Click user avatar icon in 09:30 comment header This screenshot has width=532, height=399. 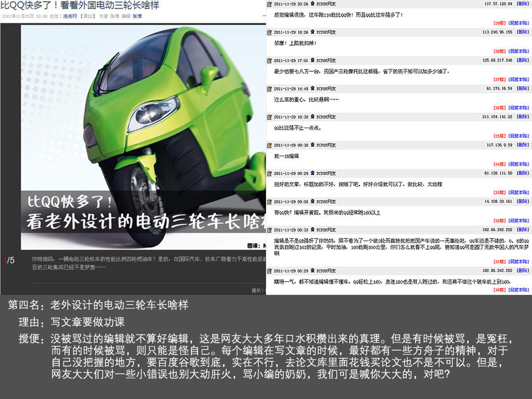point(312,145)
